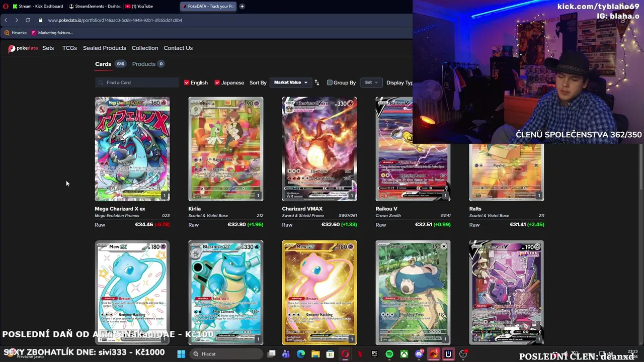Image resolution: width=644 pixels, height=362 pixels.
Task: Open the TCGs menu
Action: (x=69, y=48)
